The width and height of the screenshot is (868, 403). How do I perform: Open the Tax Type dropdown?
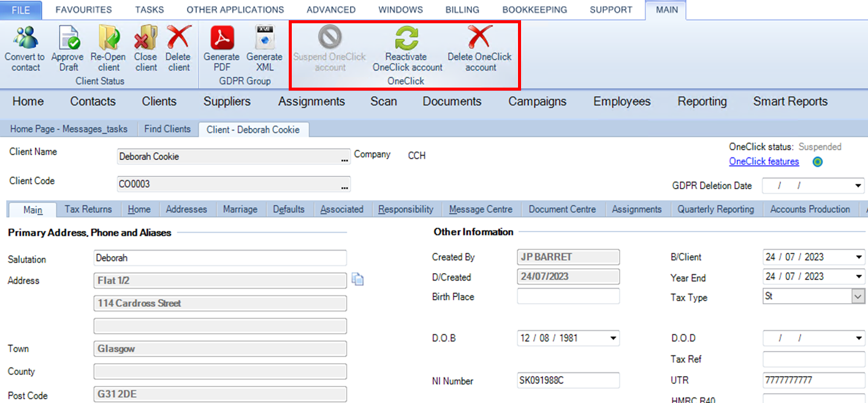point(858,296)
